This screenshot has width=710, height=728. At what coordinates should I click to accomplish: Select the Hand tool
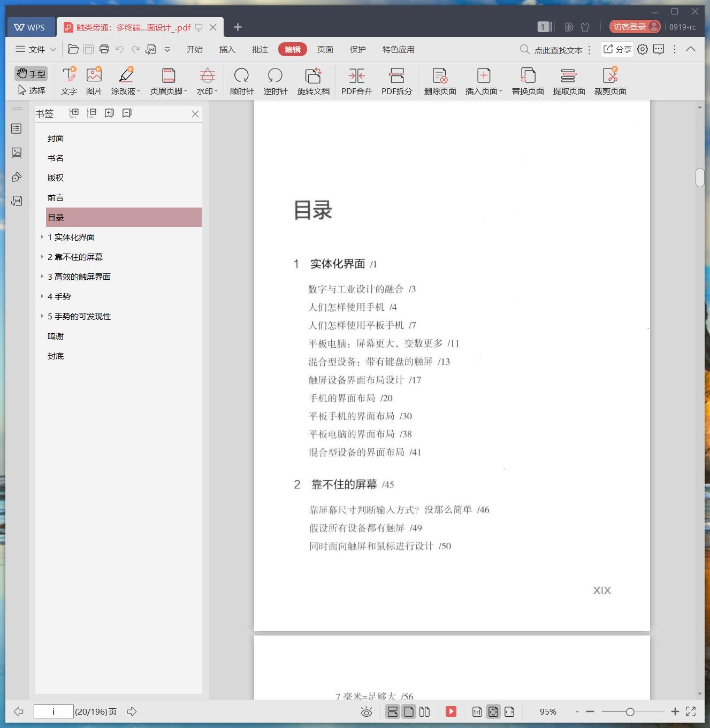[31, 73]
